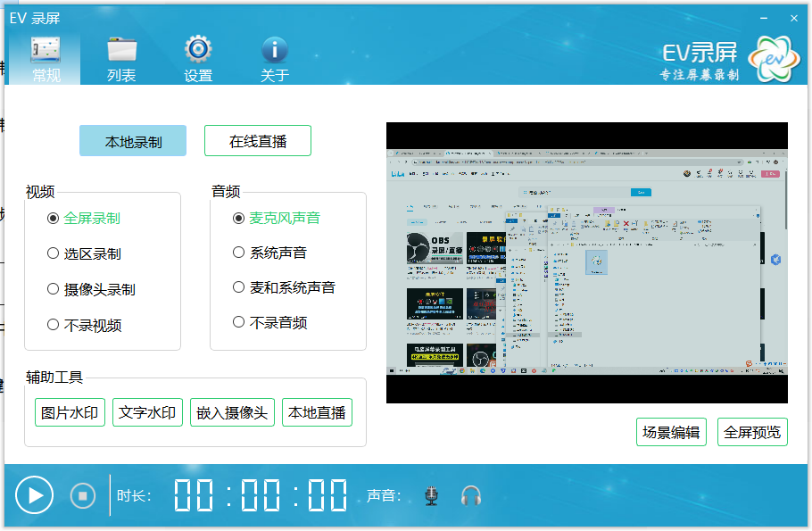Click 本地直播 button

[317, 413]
